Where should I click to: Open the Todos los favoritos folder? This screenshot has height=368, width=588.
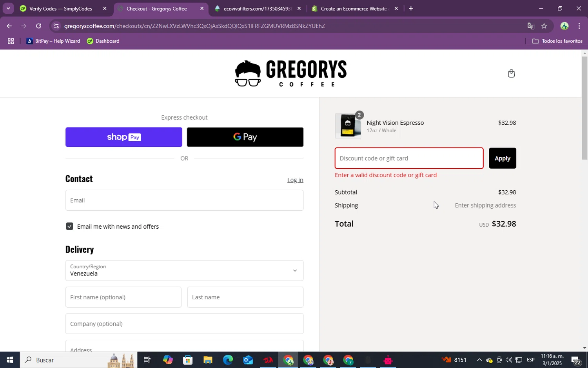coord(557,41)
